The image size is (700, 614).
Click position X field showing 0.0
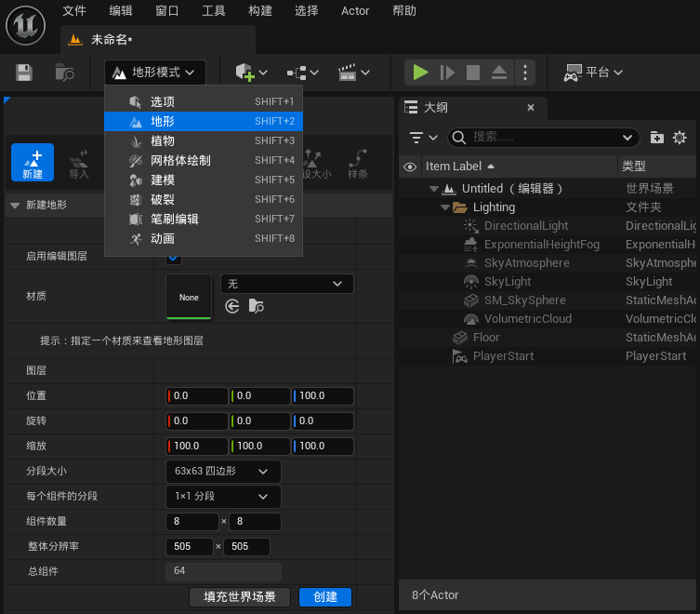pos(197,396)
